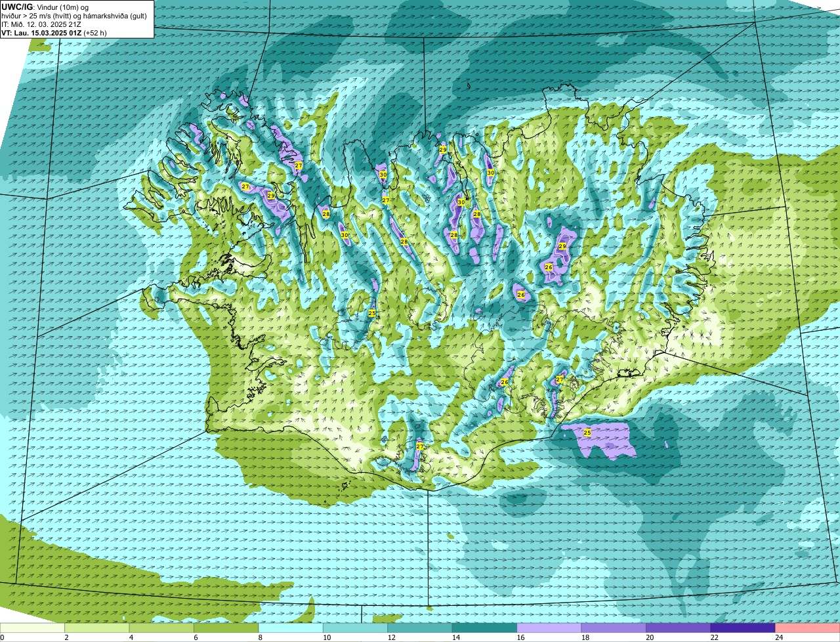The width and height of the screenshot is (840, 642).
Task: Click the line "hviður > 25 m/s (hvítt) og hámarkshviða (gult)"
Action: point(74,16)
